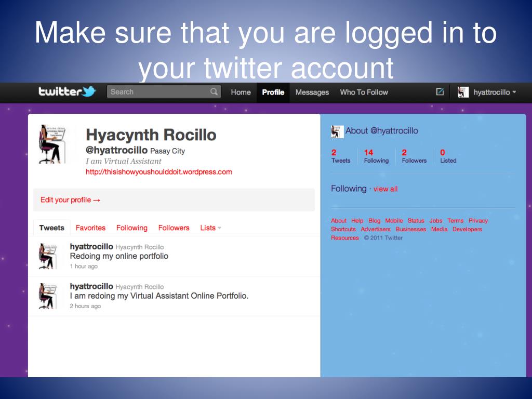The width and height of the screenshot is (532, 399).
Task: Click the 14 Following count
Action: [376, 156]
